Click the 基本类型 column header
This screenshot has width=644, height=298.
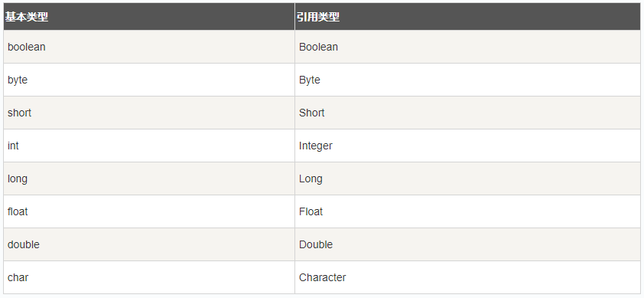coord(149,17)
